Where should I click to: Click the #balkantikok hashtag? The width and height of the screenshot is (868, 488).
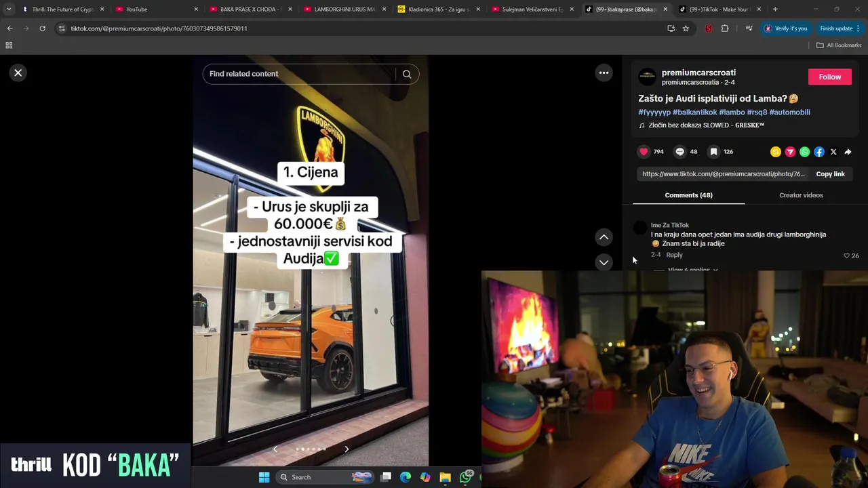[x=694, y=112]
